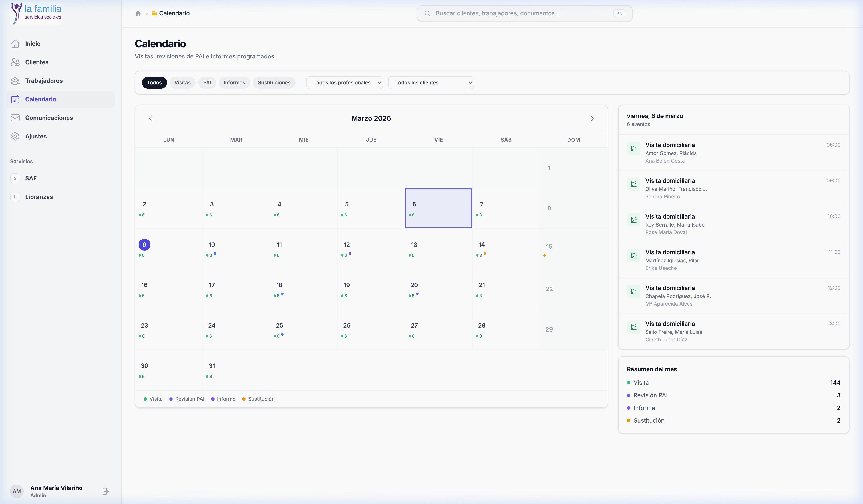Open Ajustes gear icon in sidebar
863x504 pixels.
tap(15, 136)
